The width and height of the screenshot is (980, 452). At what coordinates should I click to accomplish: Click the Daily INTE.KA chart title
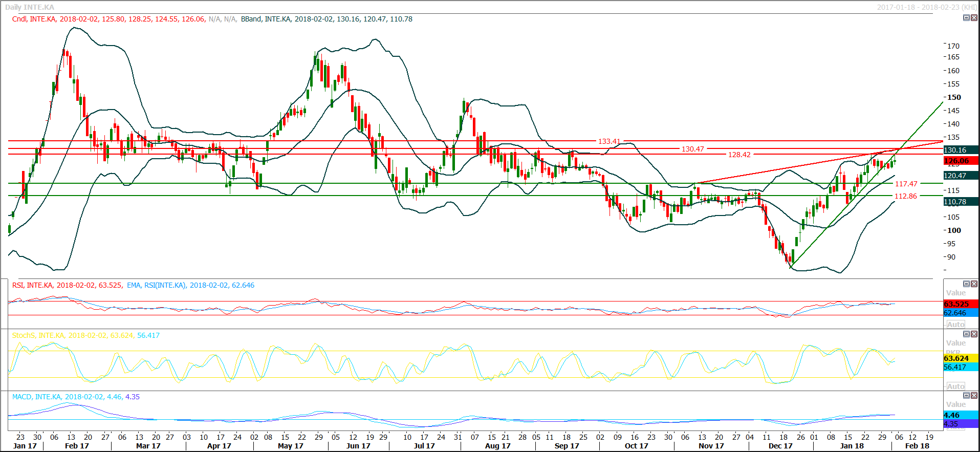tap(29, 7)
